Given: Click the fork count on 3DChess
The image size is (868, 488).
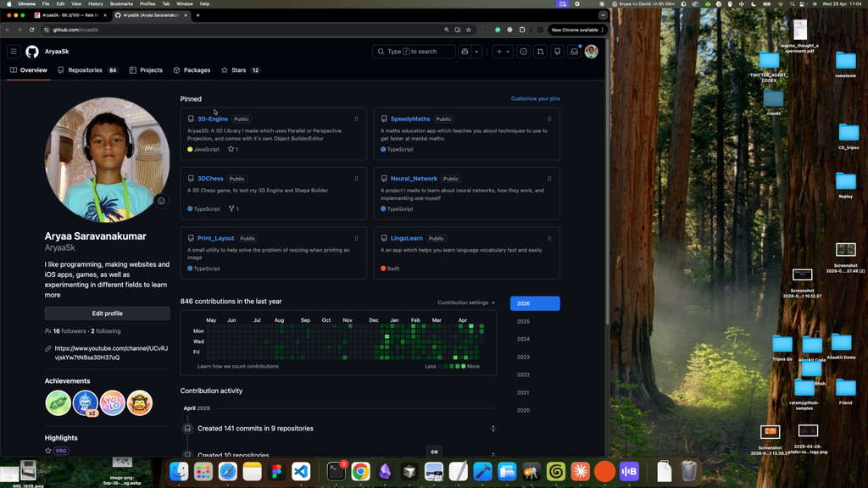Looking at the screenshot, I should point(234,209).
